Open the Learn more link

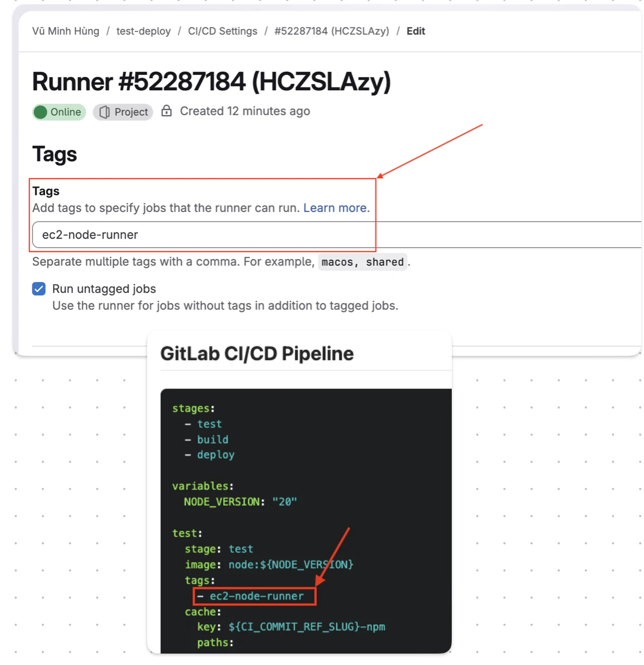coord(335,208)
